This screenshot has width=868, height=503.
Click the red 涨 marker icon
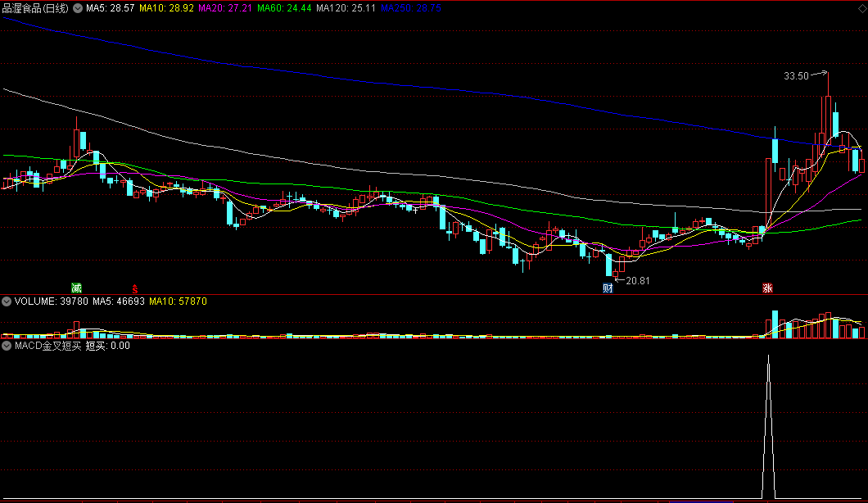click(767, 288)
